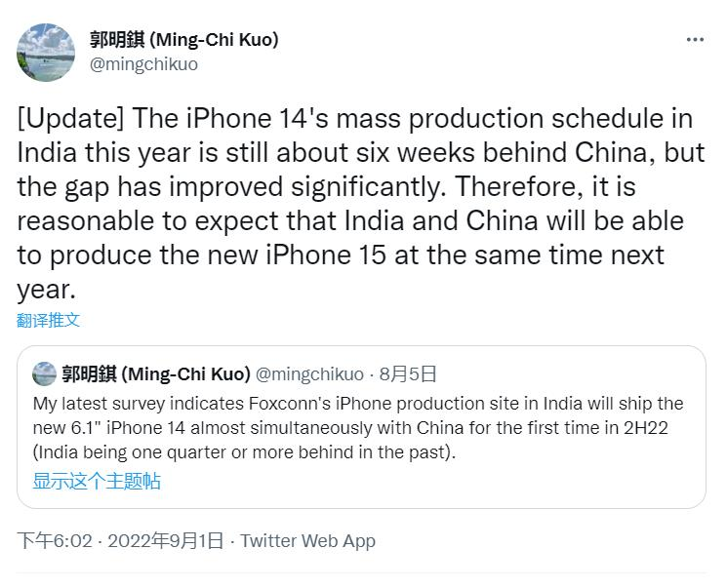Translate the tweet via 翻译推文
The image size is (727, 588).
(49, 320)
